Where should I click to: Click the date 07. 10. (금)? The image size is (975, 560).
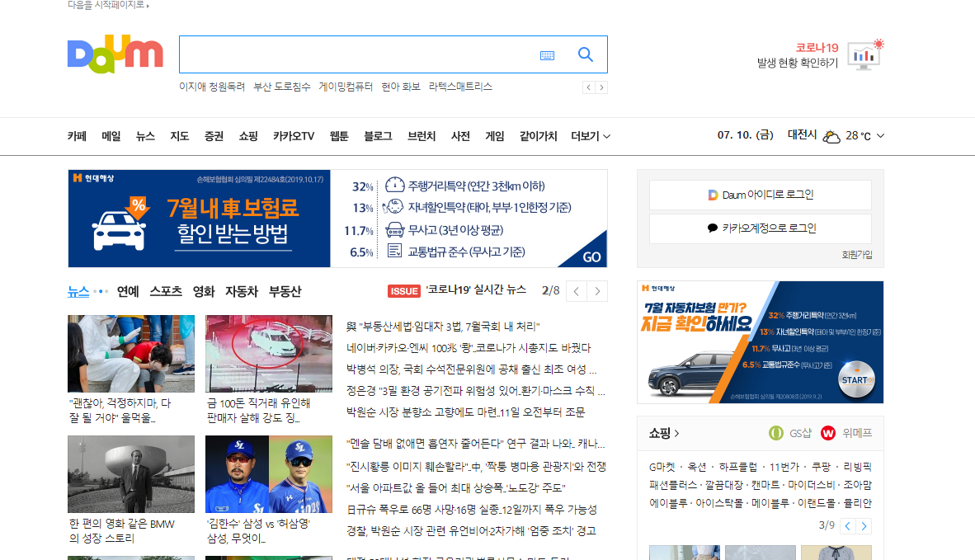coord(745,135)
